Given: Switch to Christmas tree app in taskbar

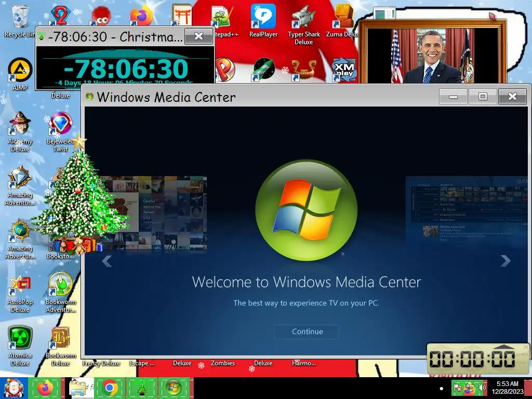Looking at the screenshot, I should (141, 388).
